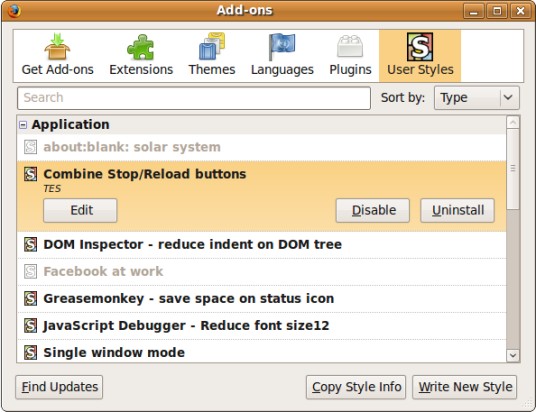536x412 pixels.
Task: Open the Get Add-ons panel icon
Action: (x=57, y=46)
